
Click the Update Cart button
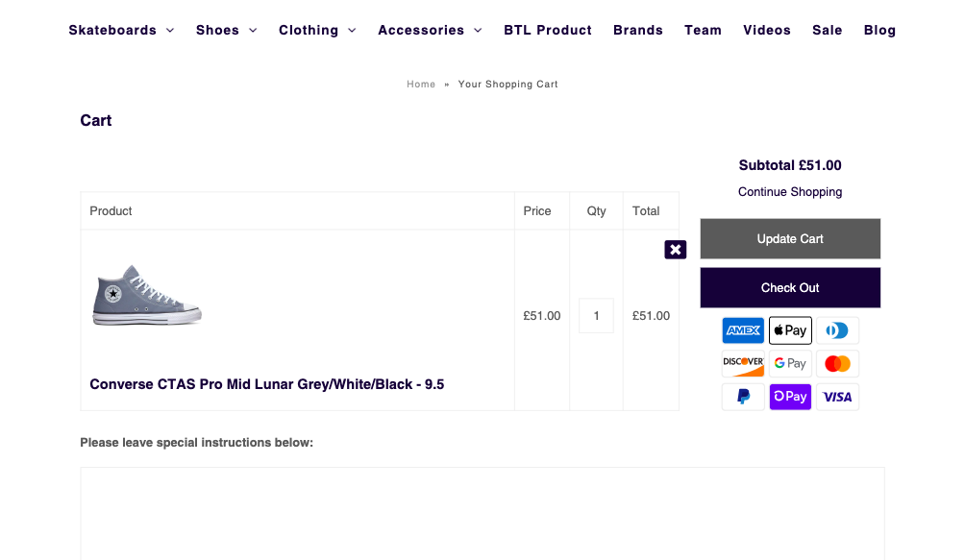[x=790, y=238]
